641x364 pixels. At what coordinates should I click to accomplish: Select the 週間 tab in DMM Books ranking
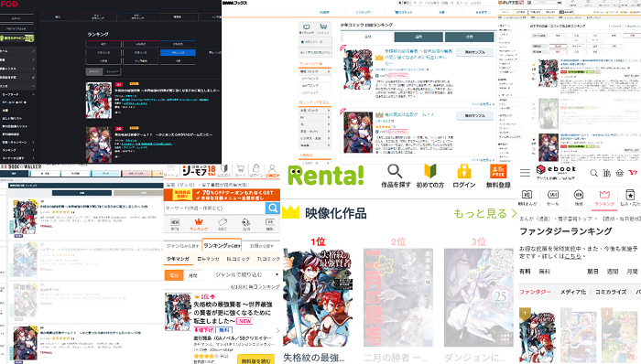pyautogui.click(x=418, y=37)
